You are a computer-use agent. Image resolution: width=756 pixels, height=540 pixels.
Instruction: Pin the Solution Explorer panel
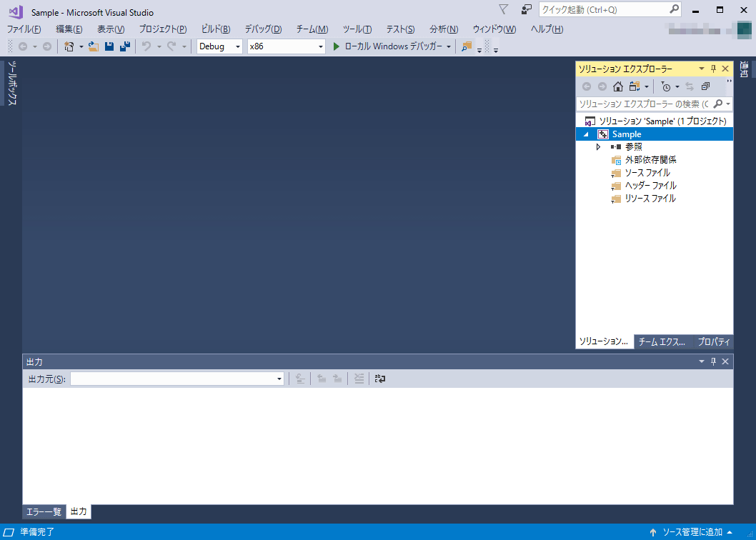click(x=714, y=69)
